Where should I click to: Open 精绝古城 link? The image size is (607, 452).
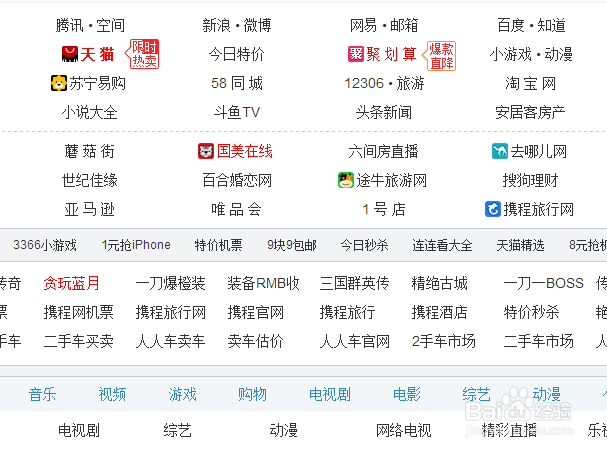click(439, 283)
